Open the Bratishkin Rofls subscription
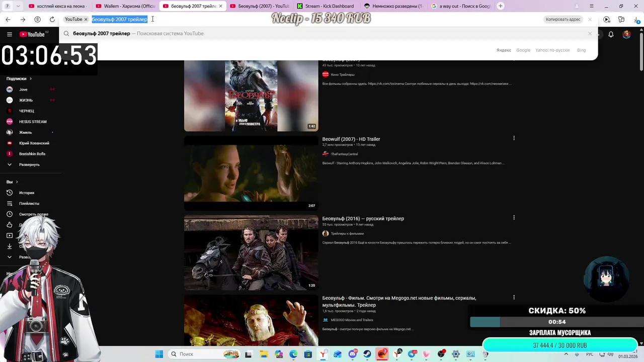 [32, 154]
